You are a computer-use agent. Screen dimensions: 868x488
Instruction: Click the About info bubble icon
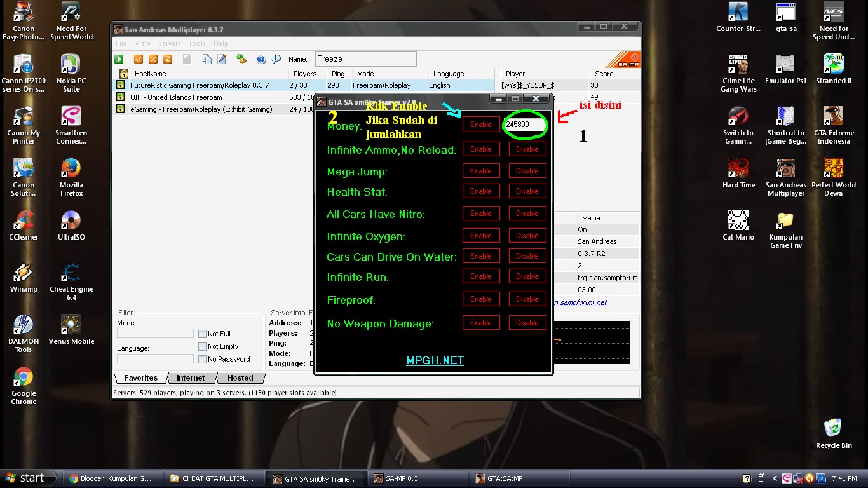[276, 59]
